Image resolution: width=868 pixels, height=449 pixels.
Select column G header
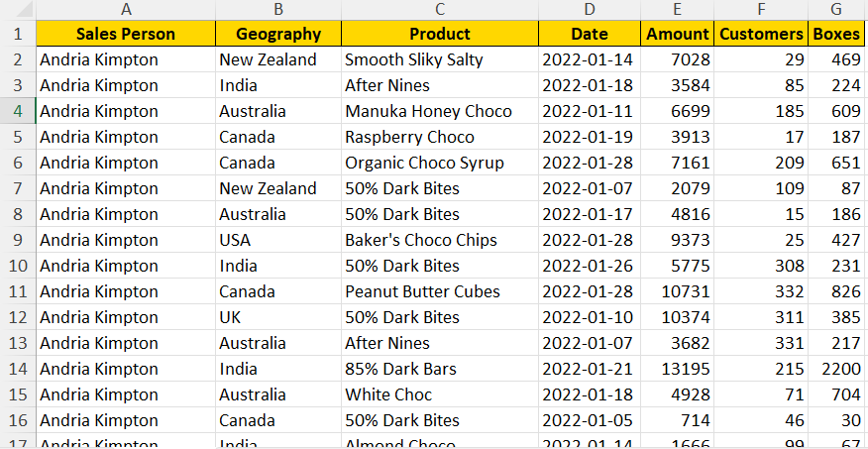[x=836, y=9]
